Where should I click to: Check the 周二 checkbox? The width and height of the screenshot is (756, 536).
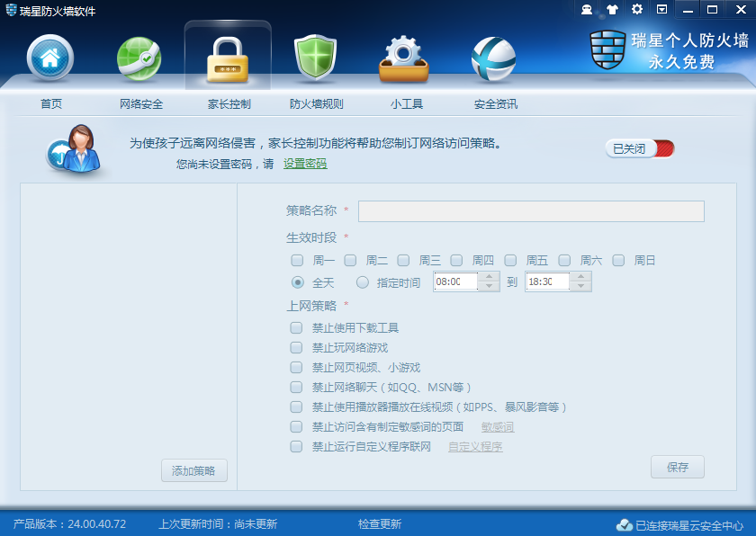[350, 261]
